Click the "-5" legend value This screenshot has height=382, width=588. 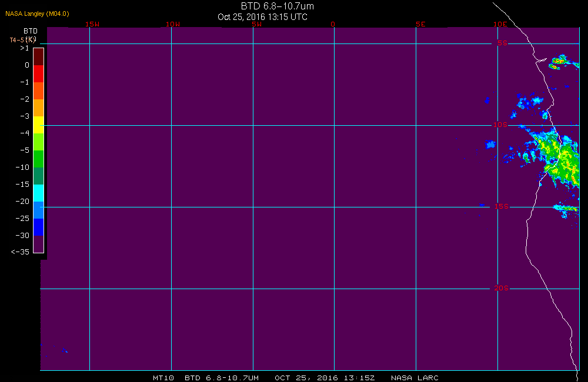[x=25, y=150]
